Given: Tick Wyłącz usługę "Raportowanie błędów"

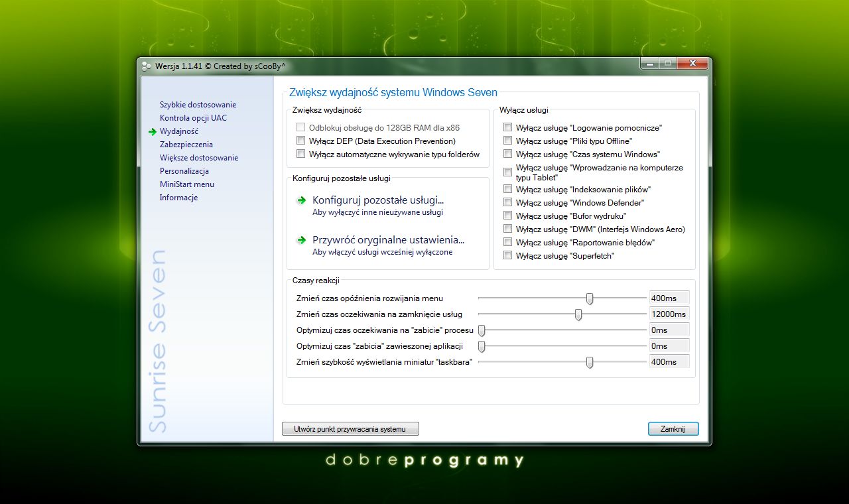Looking at the screenshot, I should coord(507,242).
